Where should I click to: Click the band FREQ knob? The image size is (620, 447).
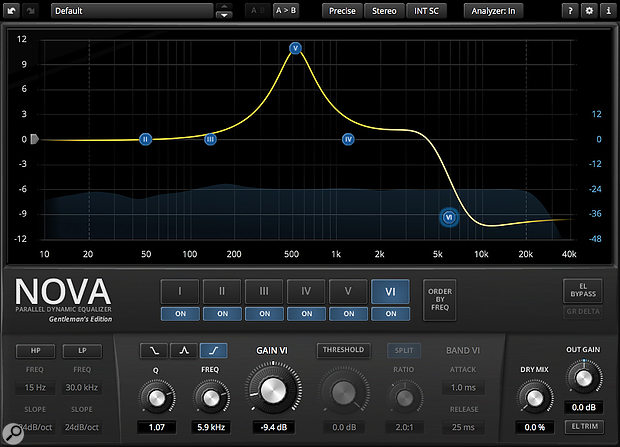pyautogui.click(x=210, y=398)
